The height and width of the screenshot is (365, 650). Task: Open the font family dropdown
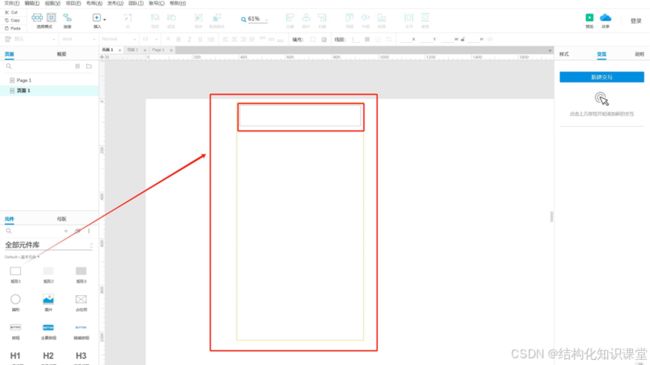click(78, 39)
